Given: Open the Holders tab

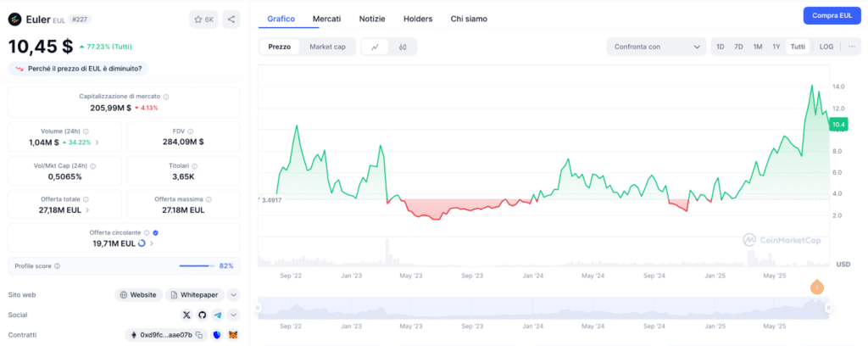Looking at the screenshot, I should 418,19.
